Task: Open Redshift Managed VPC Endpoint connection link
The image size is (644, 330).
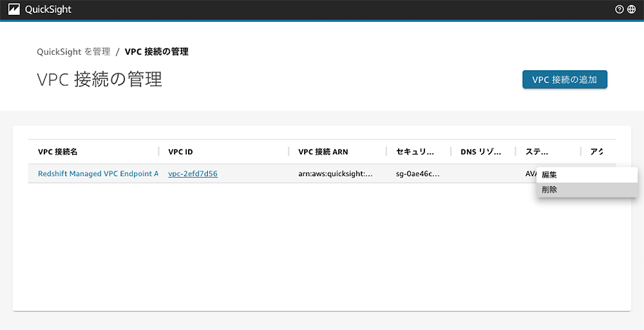Action: tap(98, 174)
